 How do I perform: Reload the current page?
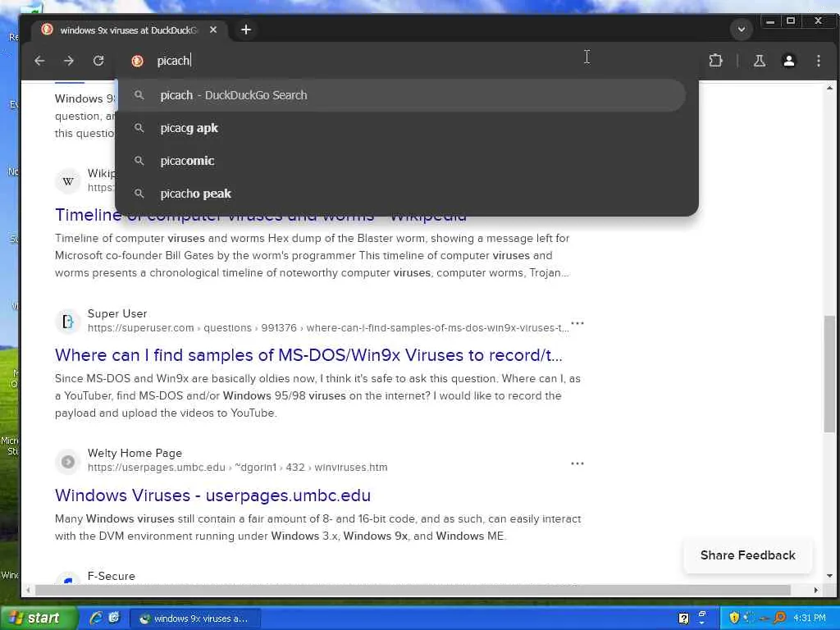tap(98, 61)
